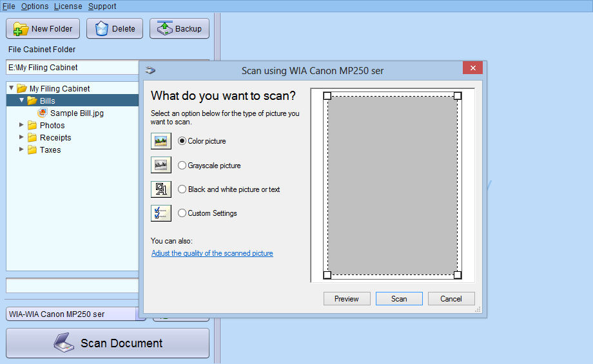Viewport: 593px width, 364px height.
Task: Click the File Cabinet Folder path field
Action: click(x=73, y=67)
